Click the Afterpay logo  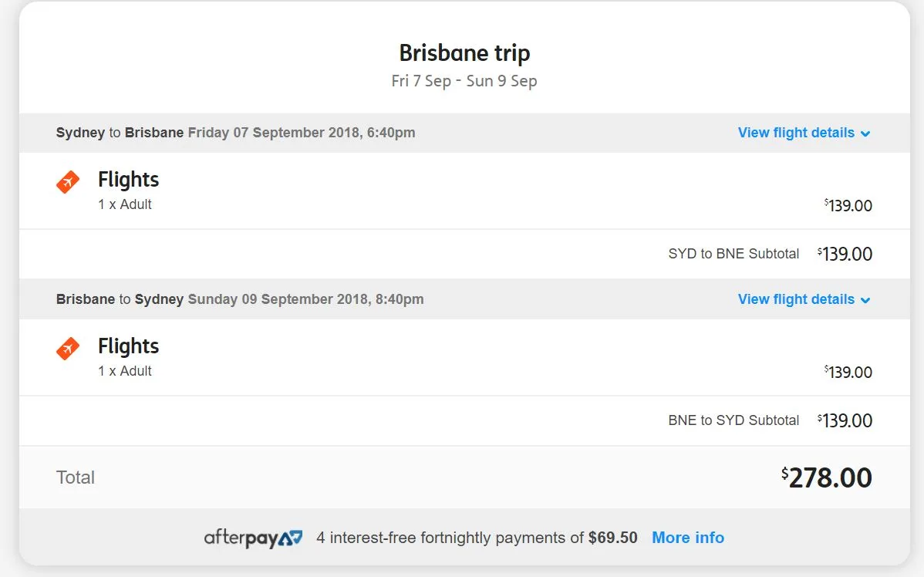(x=253, y=538)
